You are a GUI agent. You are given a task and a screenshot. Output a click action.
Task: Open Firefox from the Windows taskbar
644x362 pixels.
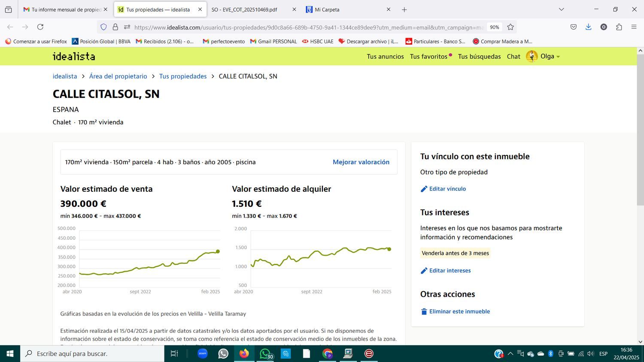click(x=244, y=353)
